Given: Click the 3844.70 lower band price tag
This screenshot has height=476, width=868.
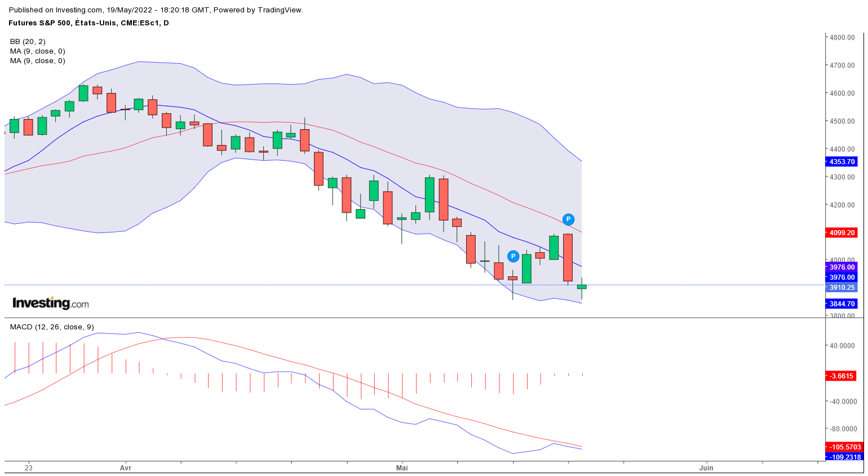Looking at the screenshot, I should point(842,304).
